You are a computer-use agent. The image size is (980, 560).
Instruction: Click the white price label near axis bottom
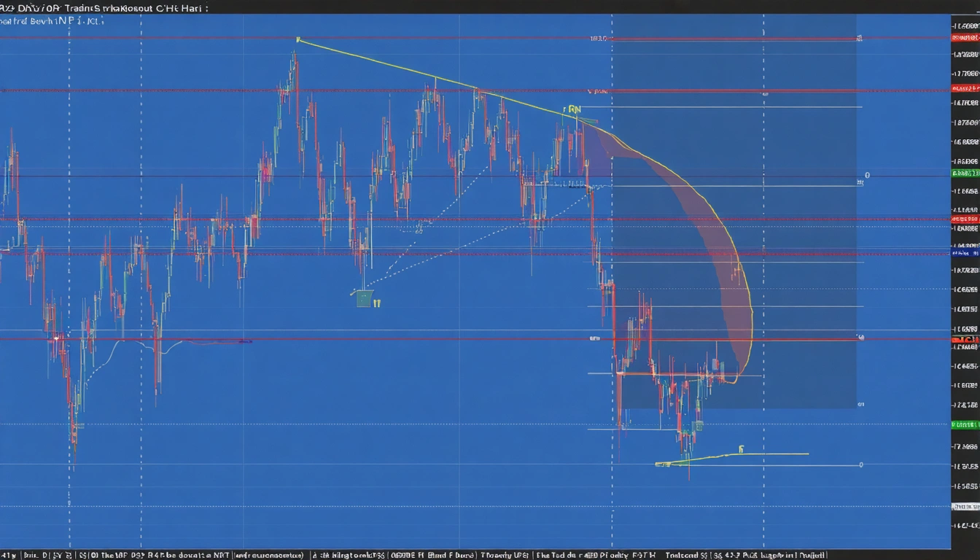[x=965, y=506]
